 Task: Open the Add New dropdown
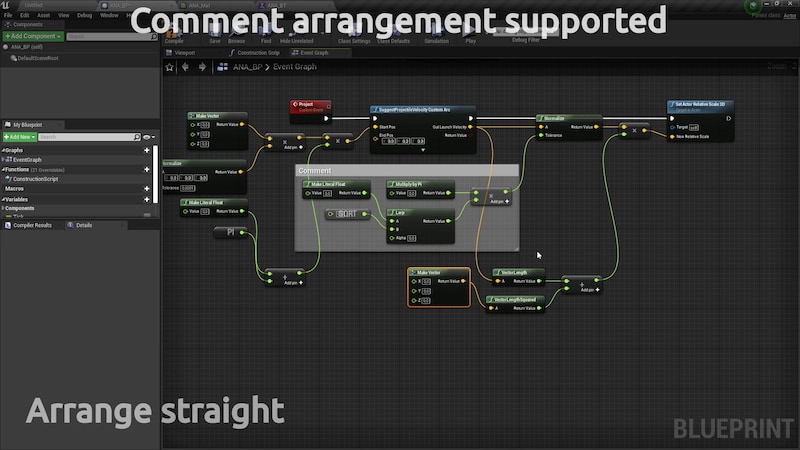[19, 137]
